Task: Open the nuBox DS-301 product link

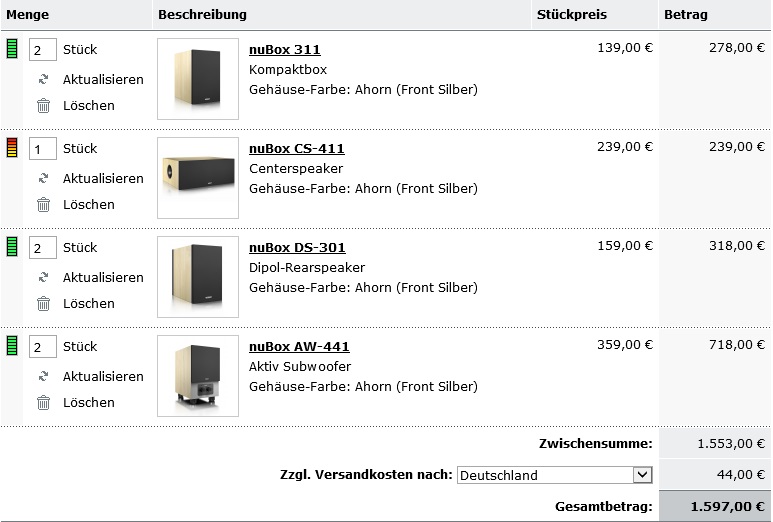Action: coord(297,248)
